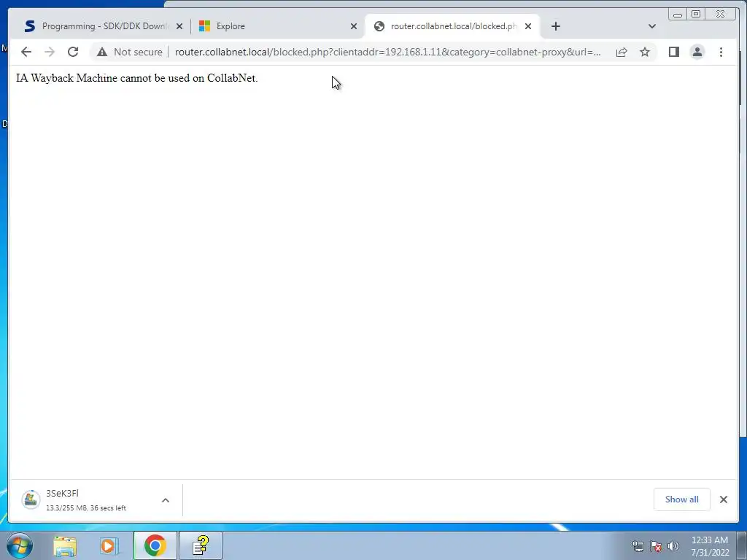Click the forward navigation arrow

[x=50, y=52]
